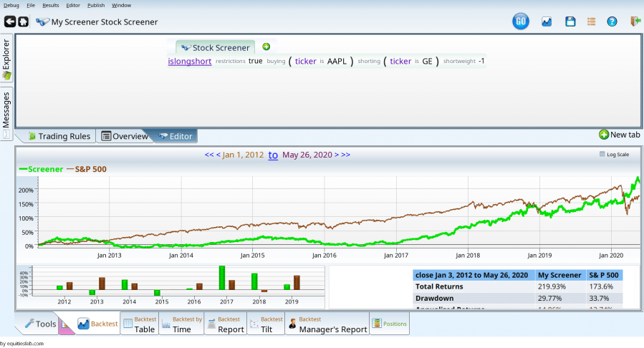Click the My Screener column header
The width and height of the screenshot is (644, 348).
tap(559, 275)
